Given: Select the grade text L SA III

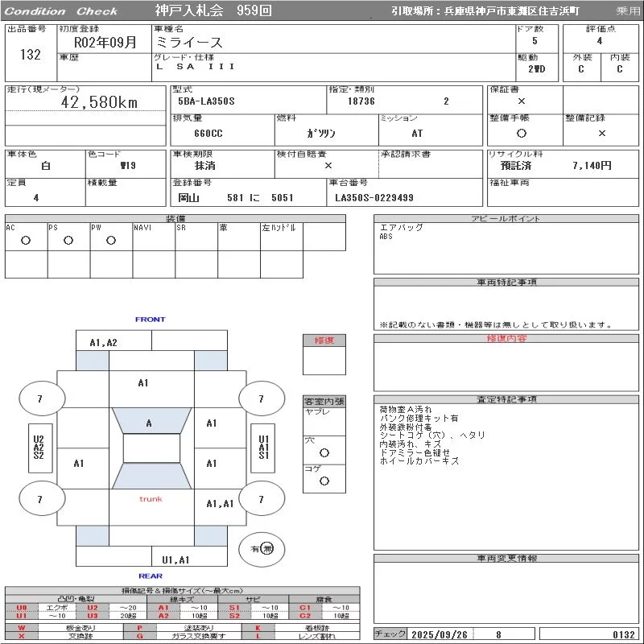Looking at the screenshot, I should (196, 66).
